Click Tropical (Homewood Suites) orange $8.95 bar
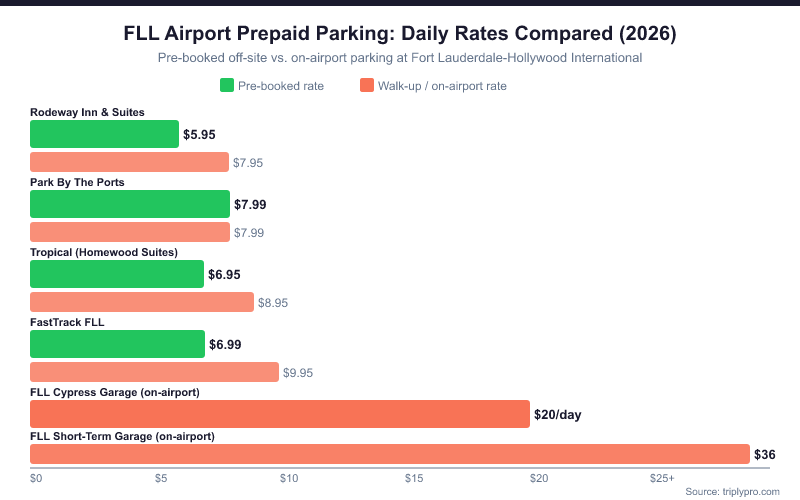 [142, 302]
